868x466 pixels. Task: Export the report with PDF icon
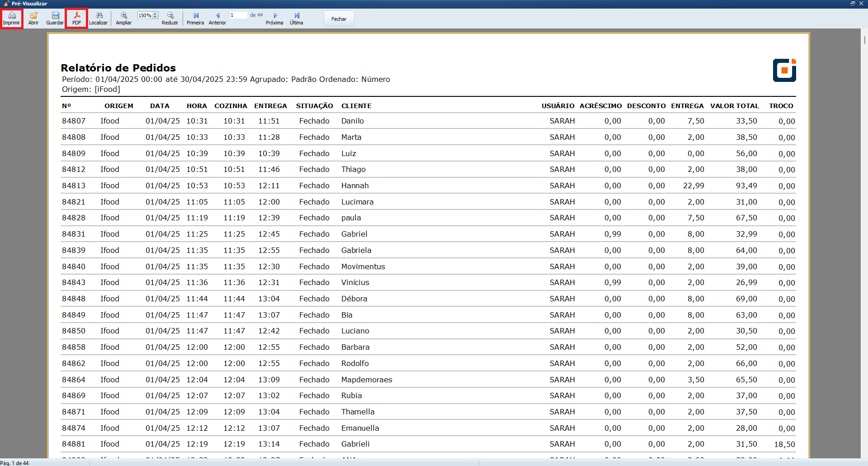pyautogui.click(x=76, y=18)
